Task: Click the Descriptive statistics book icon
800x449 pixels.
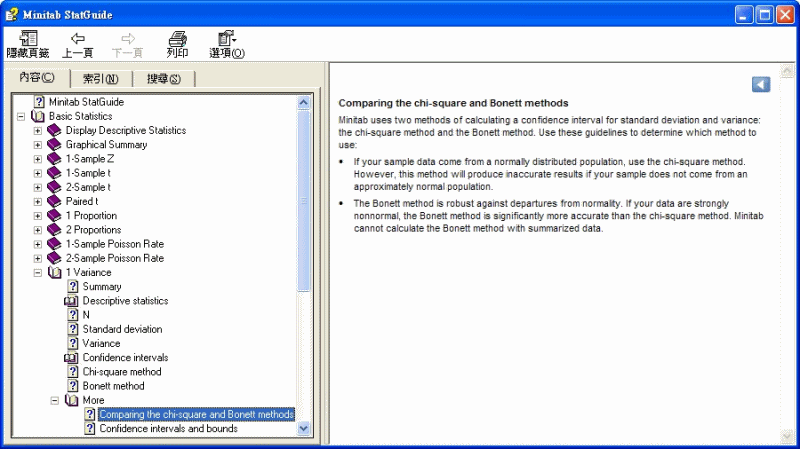Action: [71, 301]
